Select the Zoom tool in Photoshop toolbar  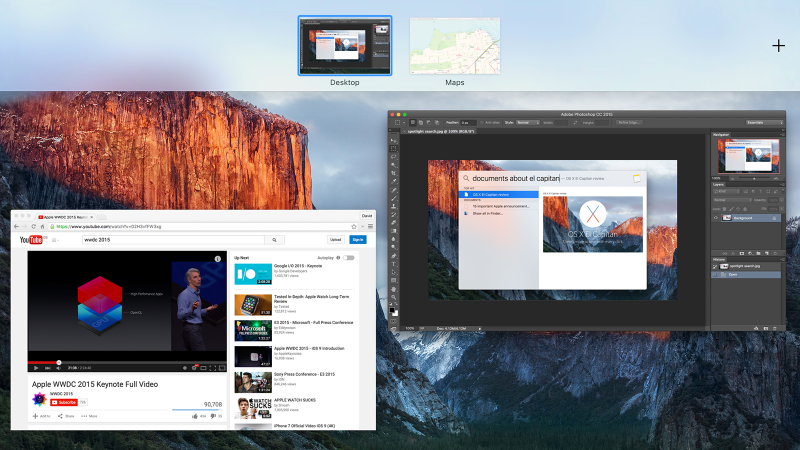(x=393, y=297)
